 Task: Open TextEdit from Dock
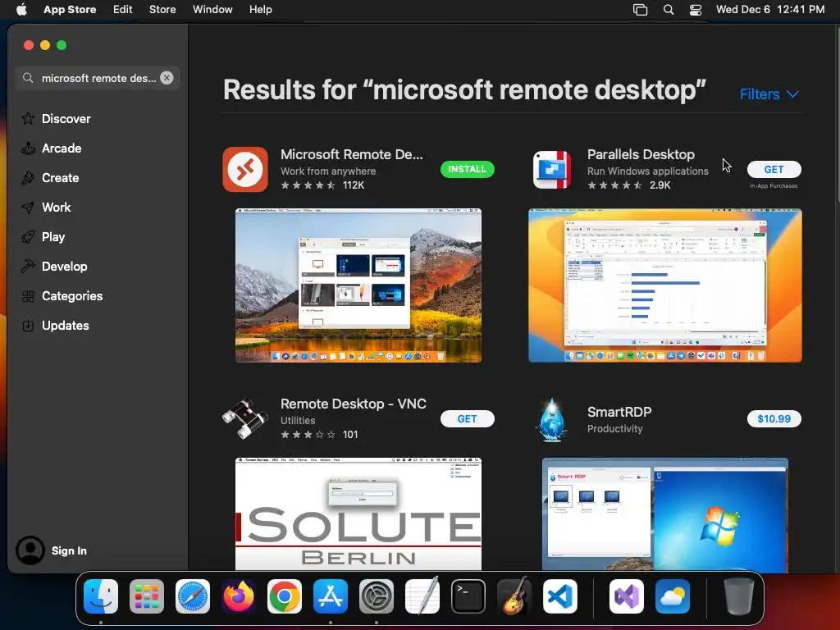(422, 596)
